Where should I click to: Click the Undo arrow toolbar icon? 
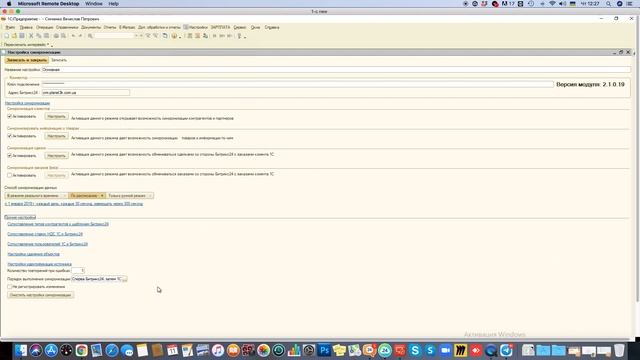[x=73, y=36]
